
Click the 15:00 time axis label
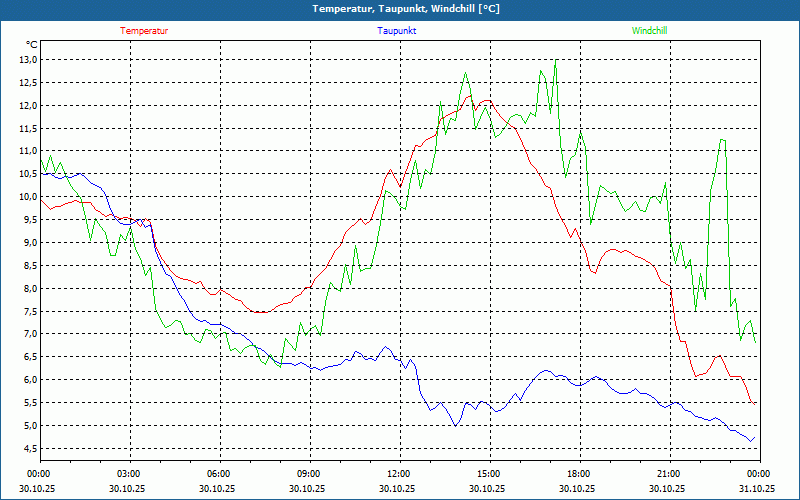pyautogui.click(x=487, y=473)
